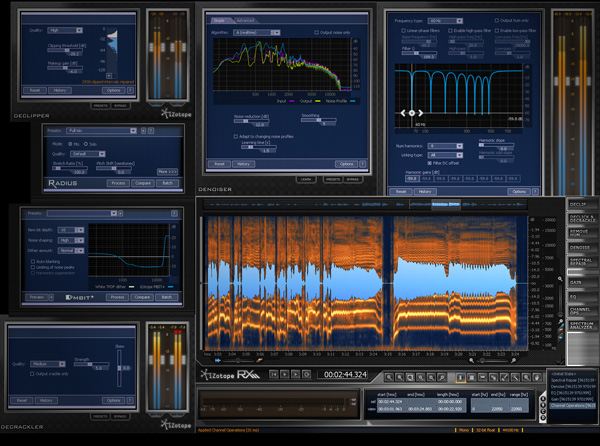
Task: Enable Output crackle only in Decrackler
Action: coord(32,374)
